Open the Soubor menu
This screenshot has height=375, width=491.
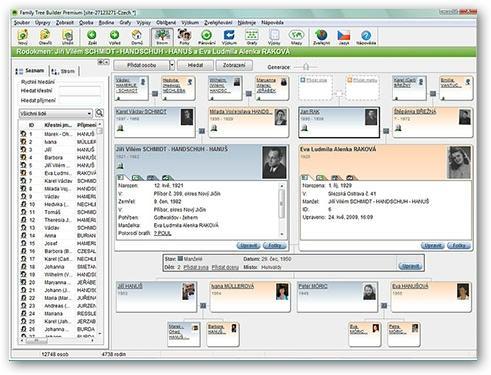tap(22, 23)
